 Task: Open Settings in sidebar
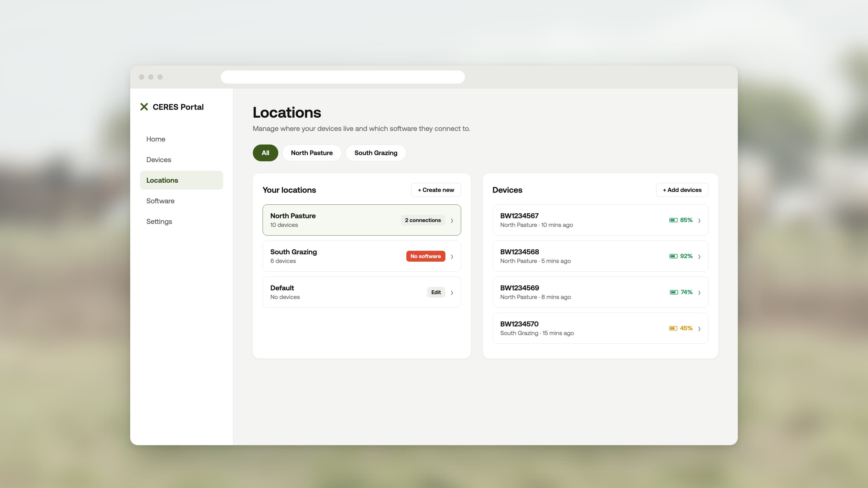(x=181, y=221)
